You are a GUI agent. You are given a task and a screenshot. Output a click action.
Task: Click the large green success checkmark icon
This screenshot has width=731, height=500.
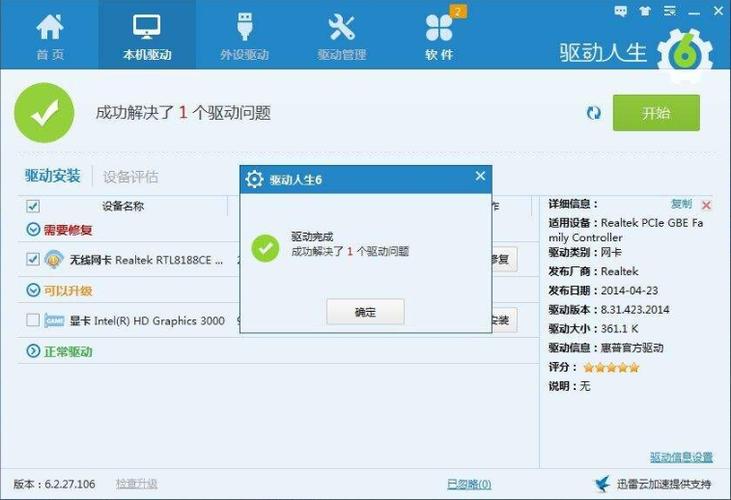[x=44, y=113]
